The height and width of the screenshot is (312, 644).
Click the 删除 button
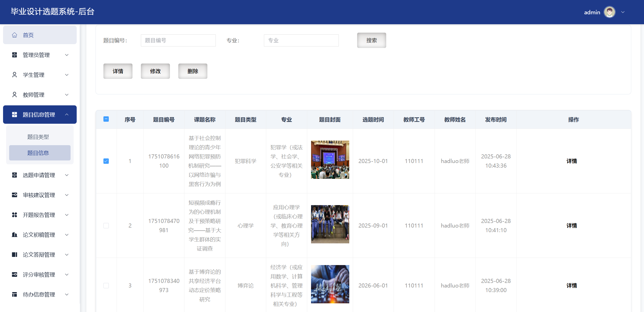click(193, 71)
